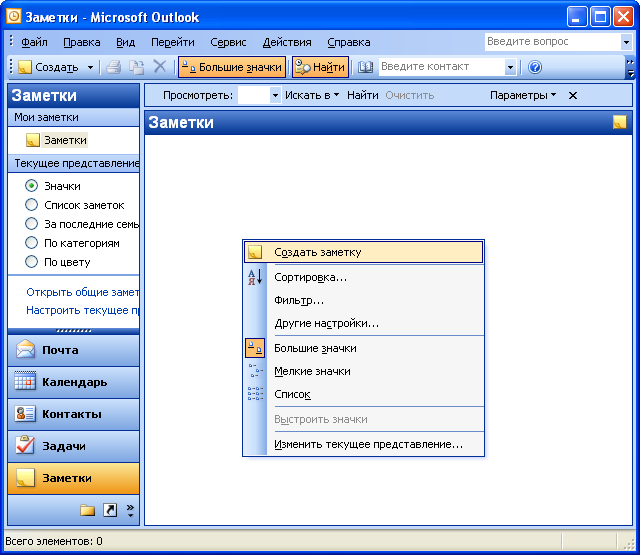Click the Address Book toolbar icon
The image size is (640, 555).
[365, 67]
